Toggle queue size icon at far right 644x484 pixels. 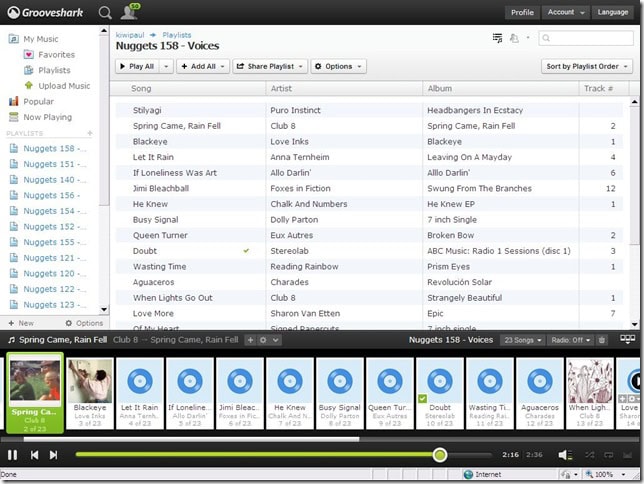628,339
